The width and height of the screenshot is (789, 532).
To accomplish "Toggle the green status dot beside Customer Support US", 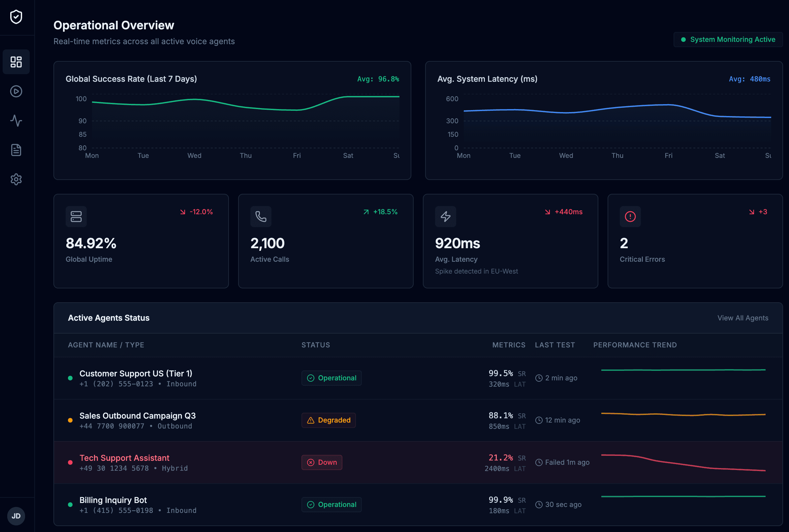I will 70,378.
